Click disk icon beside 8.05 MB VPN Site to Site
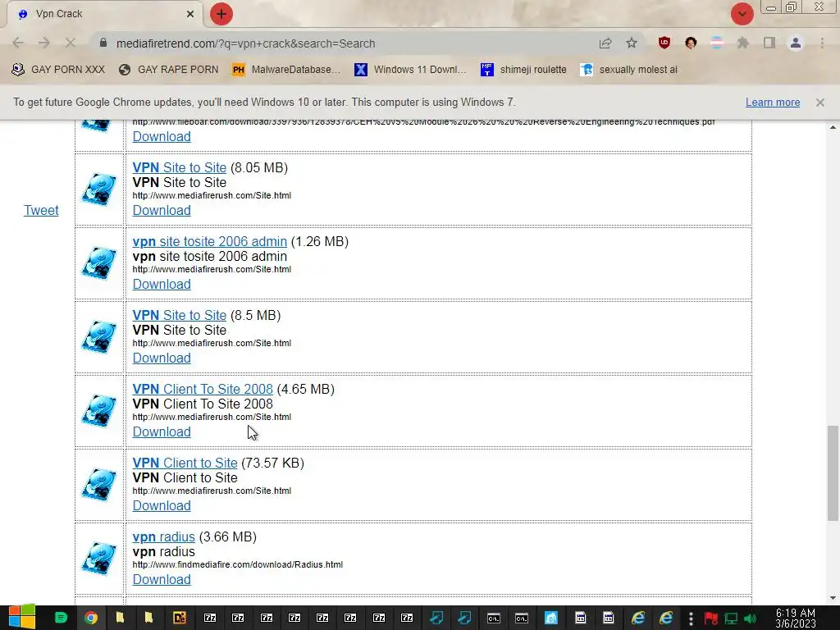The width and height of the screenshot is (840, 630). pos(99,189)
